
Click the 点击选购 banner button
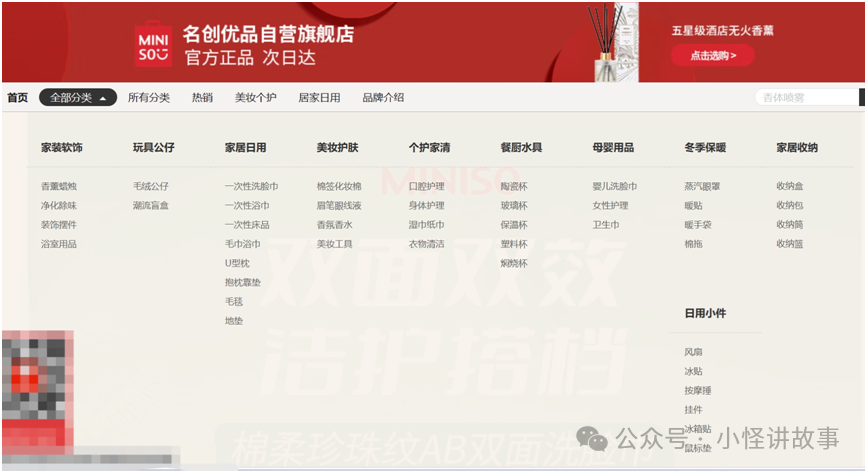click(713, 55)
